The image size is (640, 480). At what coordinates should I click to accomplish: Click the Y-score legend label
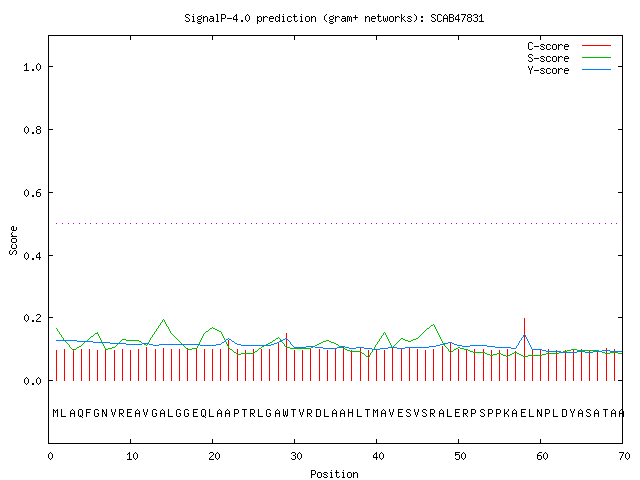click(548, 70)
